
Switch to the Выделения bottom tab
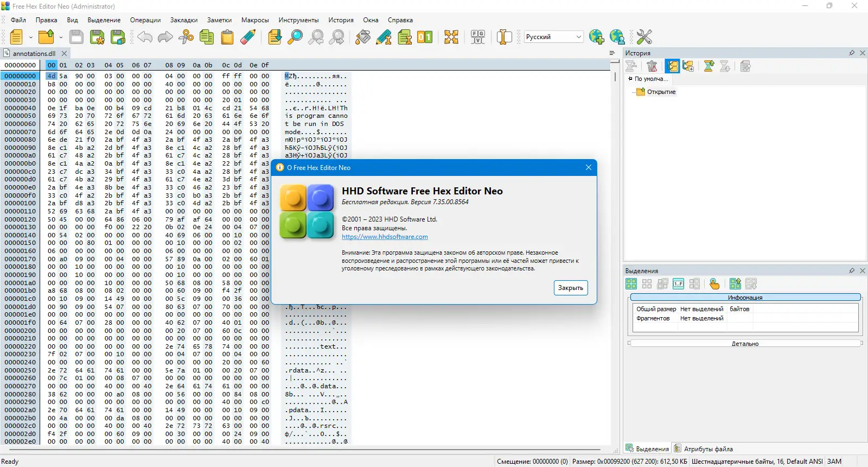pyautogui.click(x=647, y=449)
